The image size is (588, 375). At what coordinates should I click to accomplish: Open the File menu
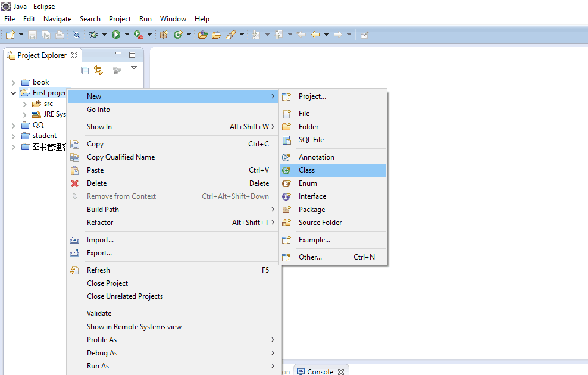click(10, 19)
